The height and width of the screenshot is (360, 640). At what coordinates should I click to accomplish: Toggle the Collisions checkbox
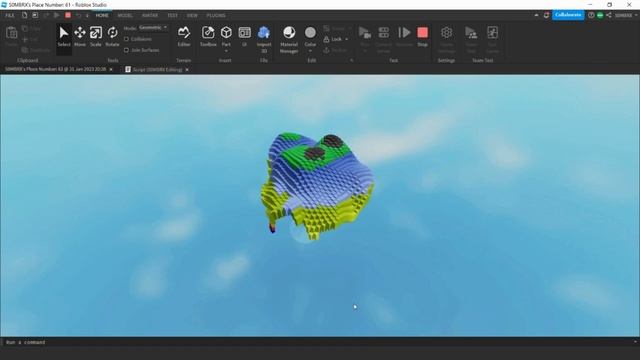coord(127,39)
